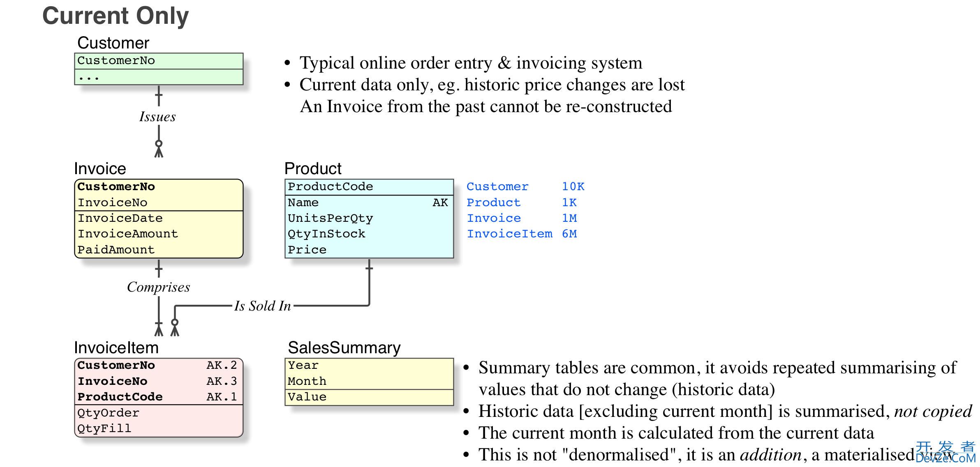This screenshot has height=467, width=980.
Task: Click the crow's foot under 'Comprises'
Action: pos(159,328)
